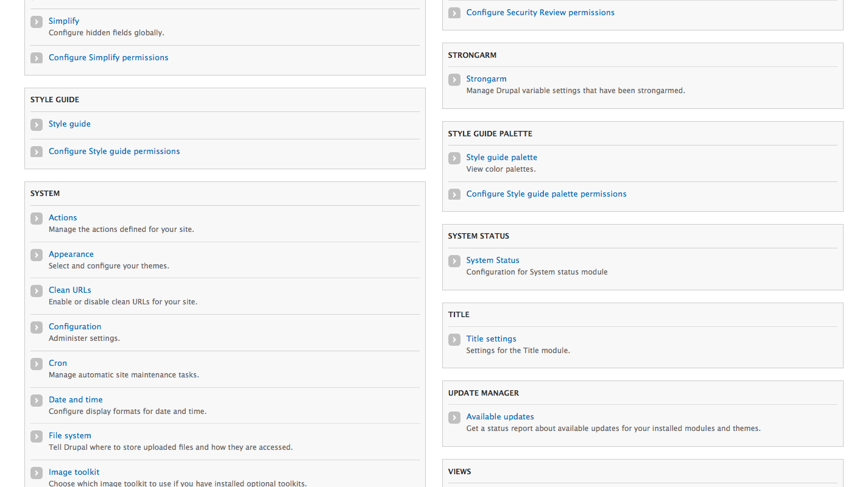Open the Simplify settings link

pos(64,21)
